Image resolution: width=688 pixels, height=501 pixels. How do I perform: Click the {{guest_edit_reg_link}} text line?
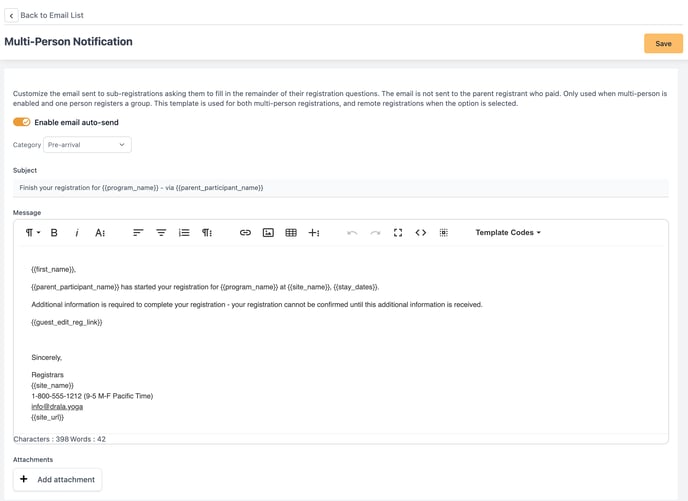pyautogui.click(x=67, y=322)
